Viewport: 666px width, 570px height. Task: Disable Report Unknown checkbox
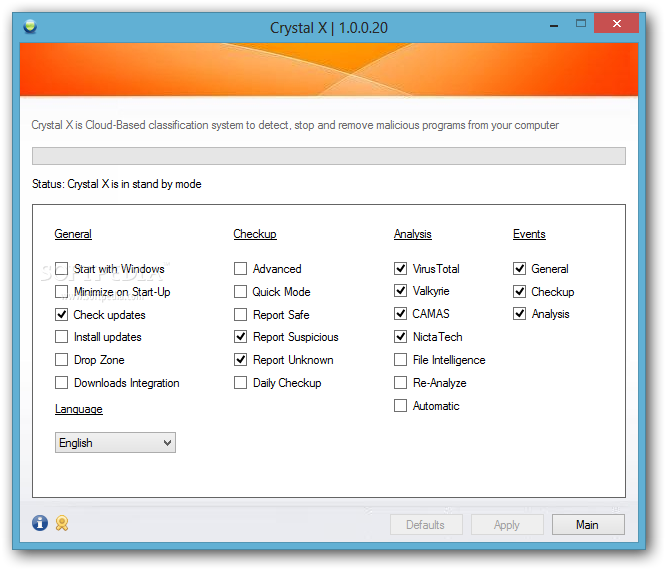pyautogui.click(x=240, y=359)
